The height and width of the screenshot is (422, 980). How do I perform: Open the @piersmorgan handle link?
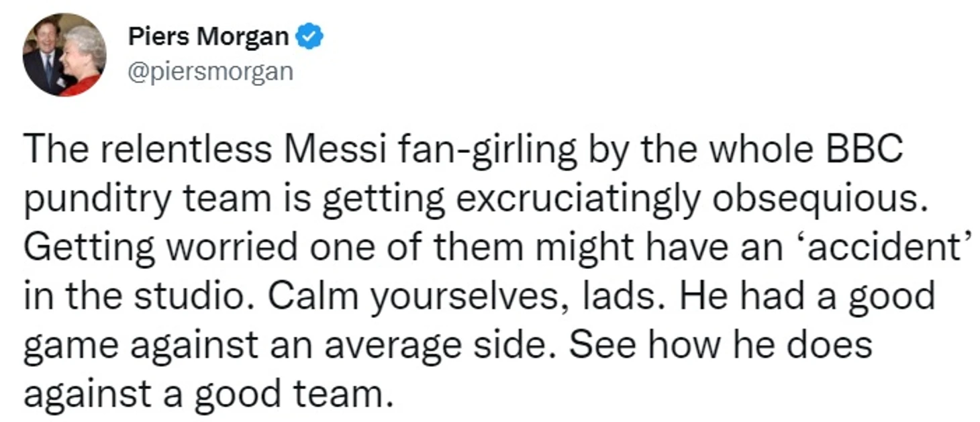(211, 70)
